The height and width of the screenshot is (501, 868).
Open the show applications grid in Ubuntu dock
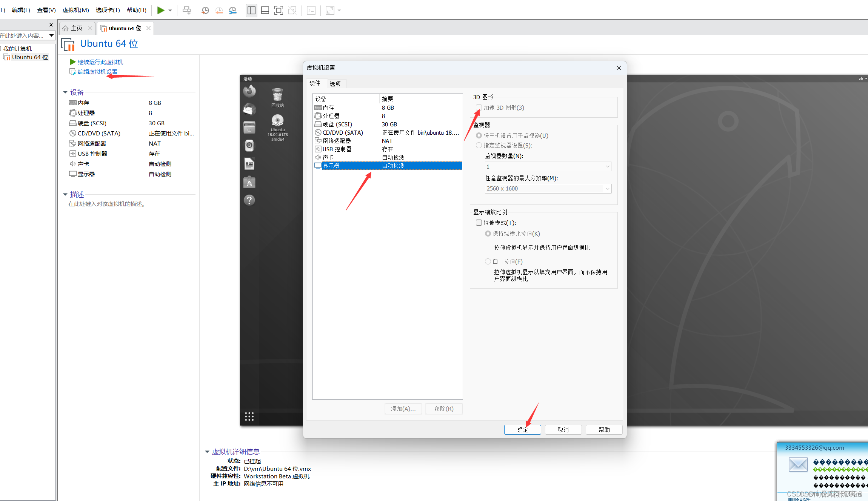tap(249, 416)
